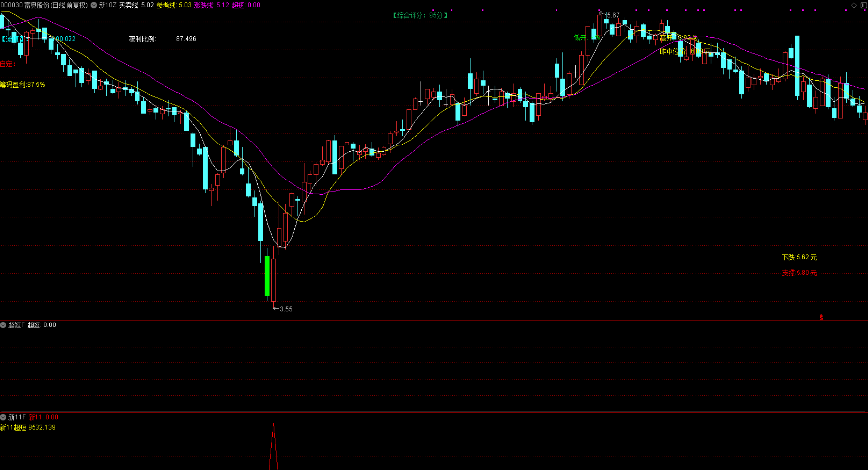Click the 下跌:5.62元 price label
This screenshot has height=470, width=868.
799,257
